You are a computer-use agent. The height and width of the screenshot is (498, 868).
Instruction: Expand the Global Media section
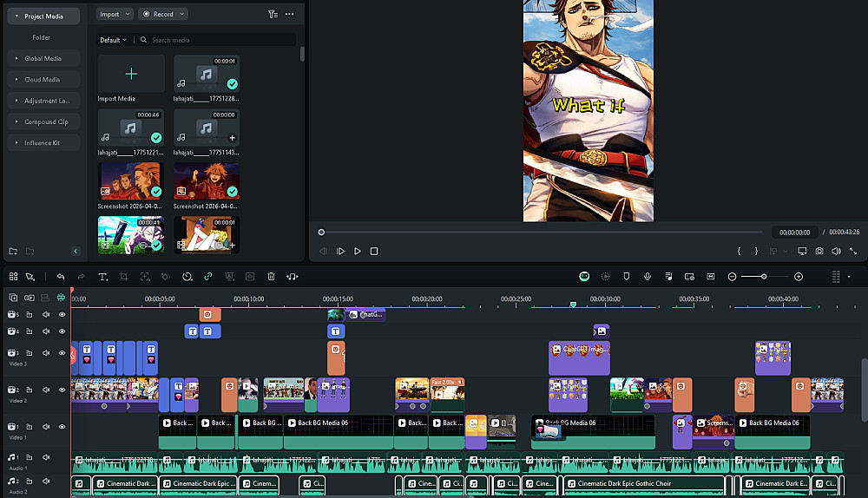point(43,58)
